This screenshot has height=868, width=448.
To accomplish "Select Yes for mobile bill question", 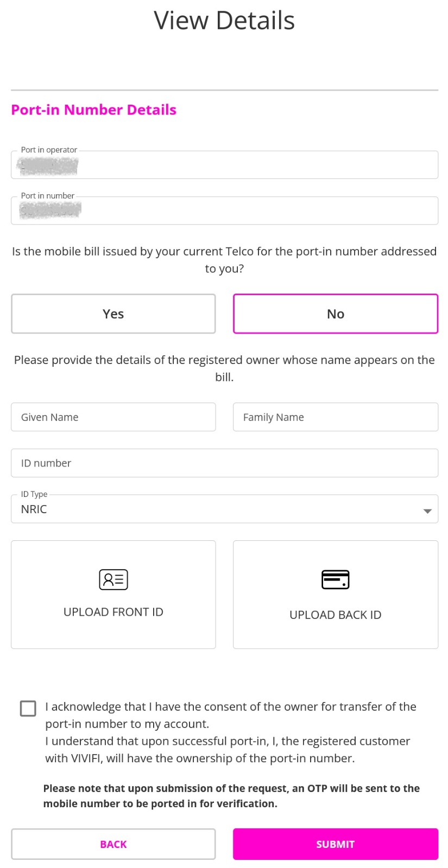I will (112, 314).
